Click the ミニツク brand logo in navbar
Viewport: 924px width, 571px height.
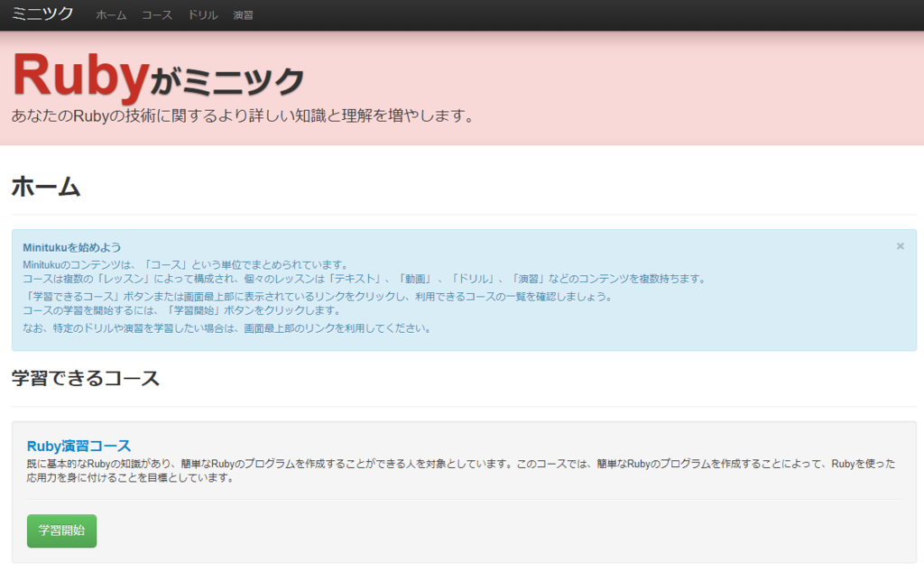click(x=42, y=14)
